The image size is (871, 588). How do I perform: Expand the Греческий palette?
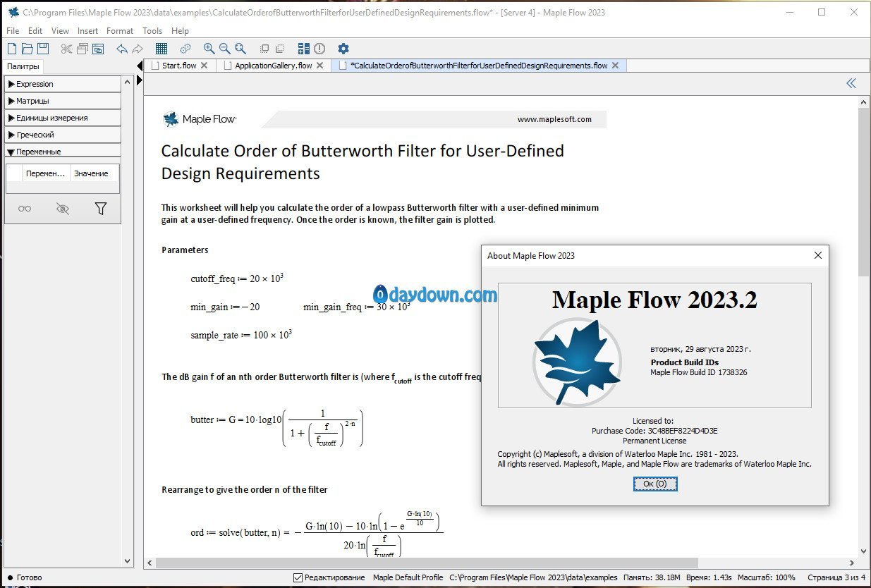pyautogui.click(x=63, y=135)
